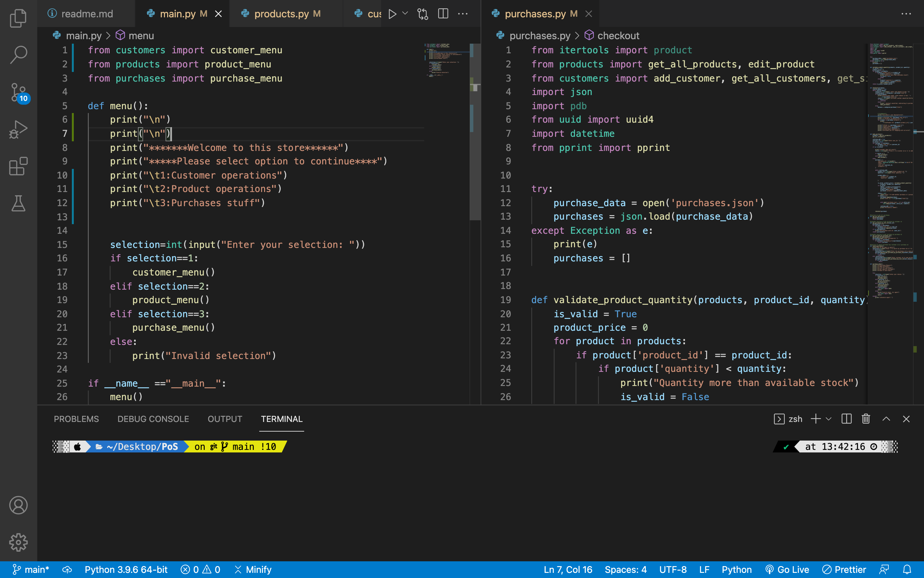
Task: Open the Manage gear settings menu
Action: 18,542
